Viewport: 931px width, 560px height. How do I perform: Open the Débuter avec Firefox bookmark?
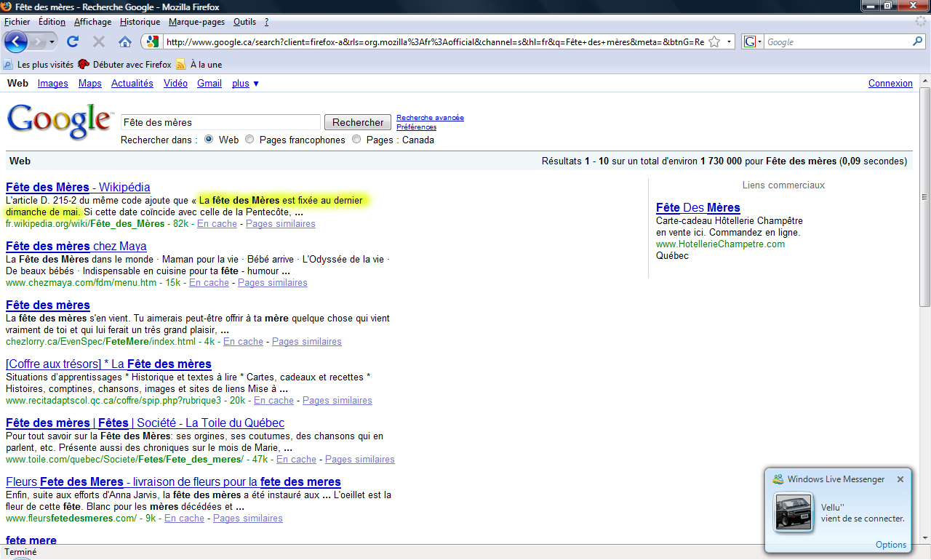pyautogui.click(x=124, y=65)
